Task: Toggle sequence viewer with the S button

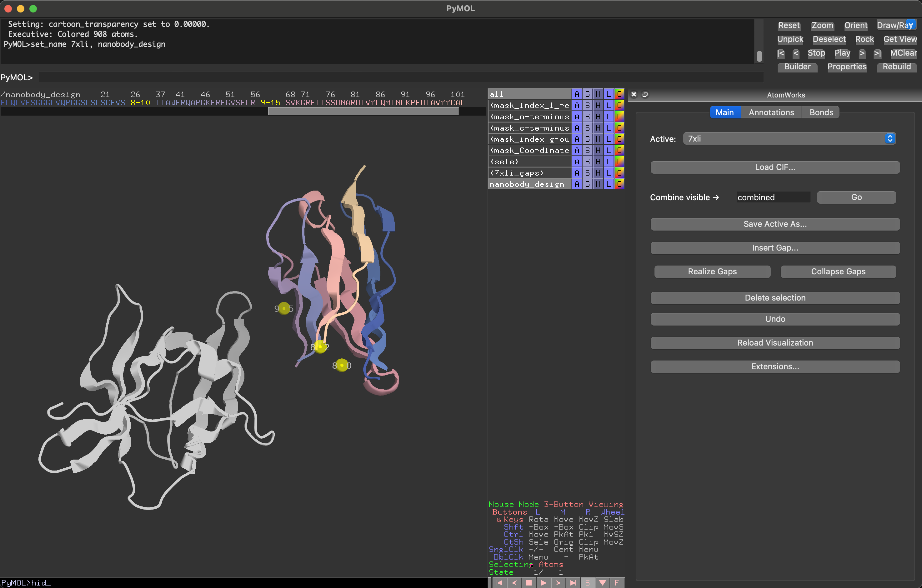Action: point(587,583)
